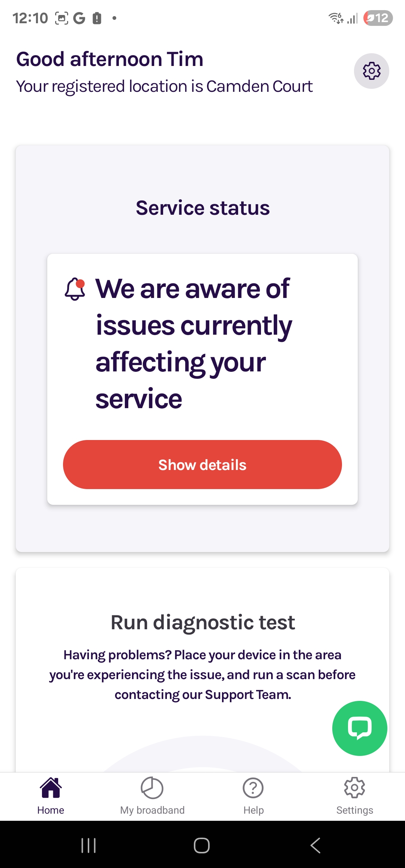Show details of the service issues
The height and width of the screenshot is (868, 405).
click(202, 464)
